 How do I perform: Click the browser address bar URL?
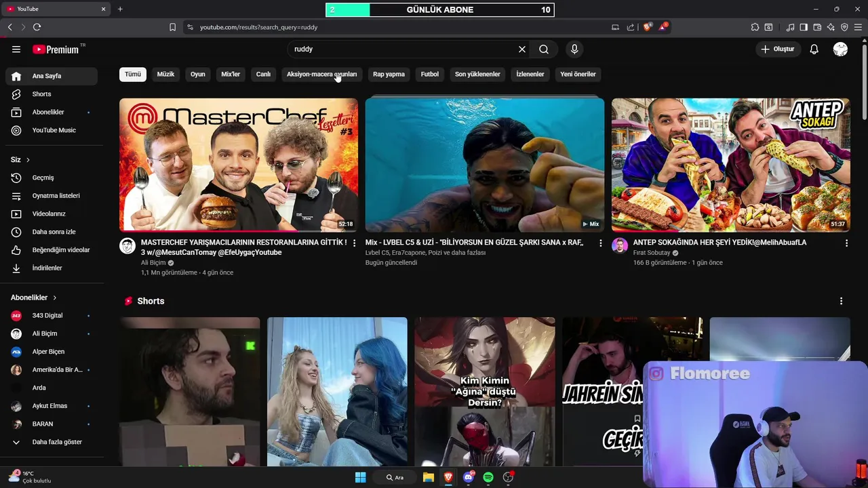click(x=258, y=27)
